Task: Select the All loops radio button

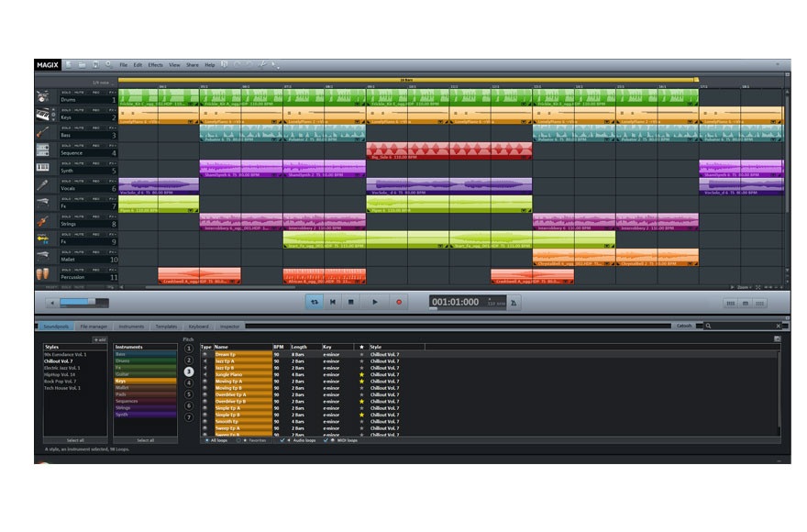Action: click(207, 440)
